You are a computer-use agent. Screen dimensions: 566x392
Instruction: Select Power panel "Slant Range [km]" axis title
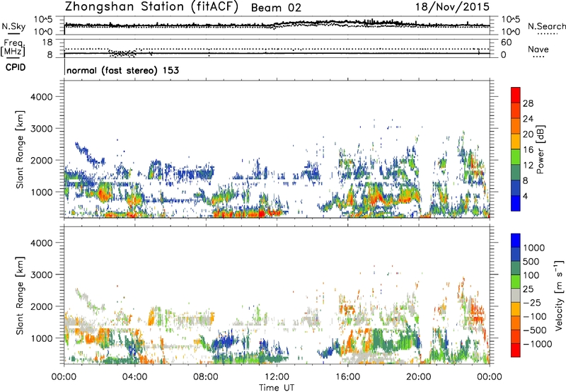click(20, 149)
